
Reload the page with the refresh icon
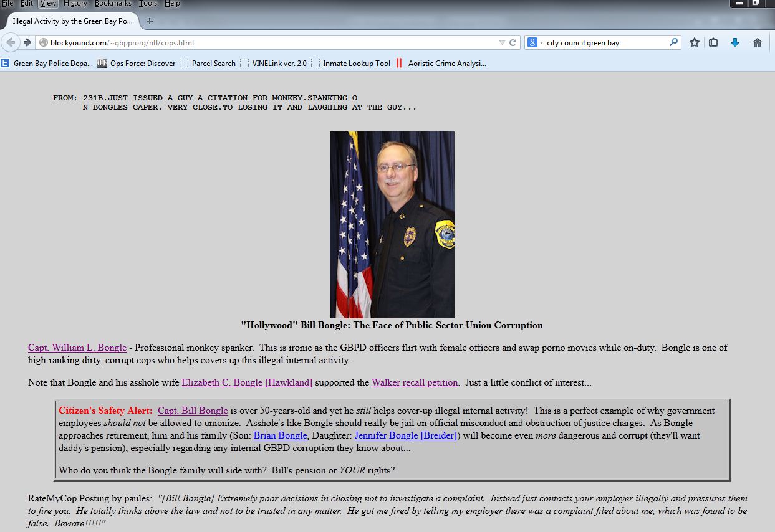click(x=513, y=43)
